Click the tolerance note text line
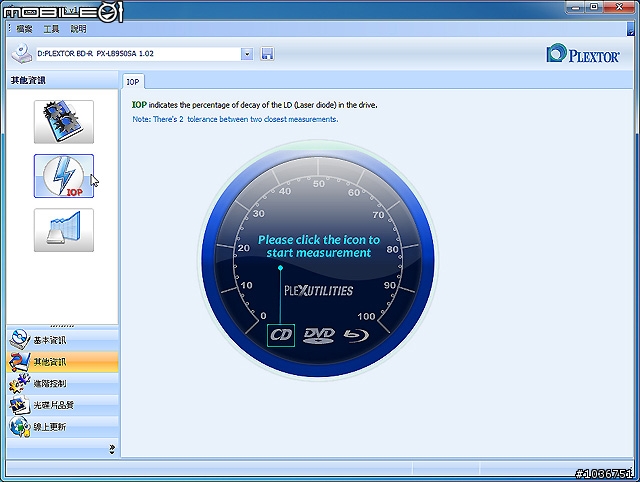640x482 pixels. click(x=235, y=119)
